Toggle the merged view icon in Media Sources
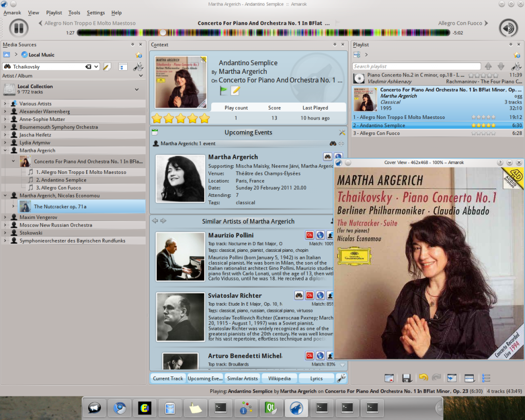The width and height of the screenshot is (525, 420). 123,67
